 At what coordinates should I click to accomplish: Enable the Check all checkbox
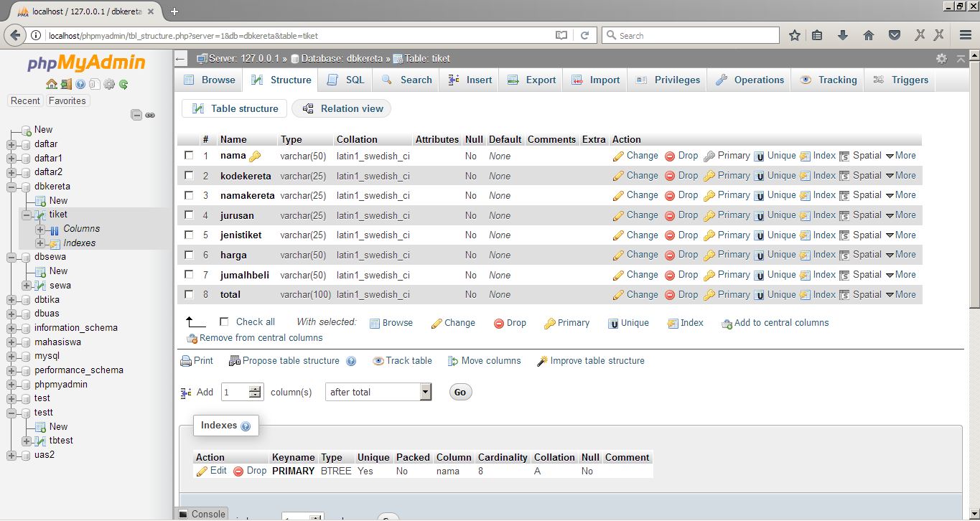222,321
